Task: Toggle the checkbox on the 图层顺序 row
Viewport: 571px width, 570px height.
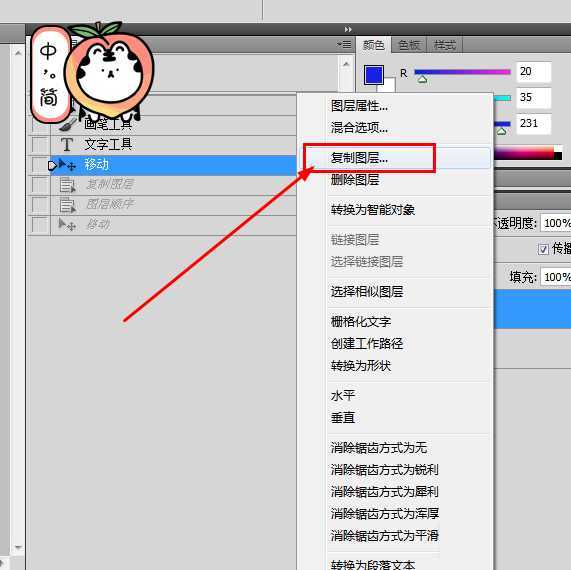Action: pos(39,204)
